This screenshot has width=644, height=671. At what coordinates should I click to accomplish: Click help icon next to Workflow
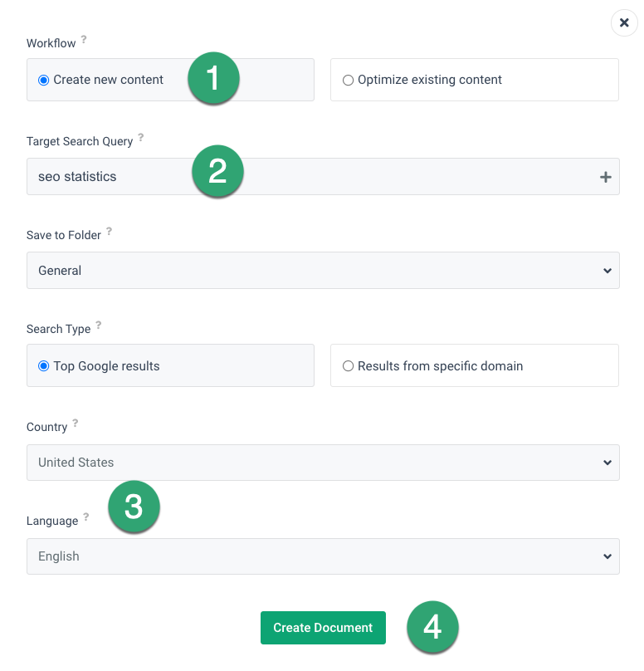click(84, 39)
